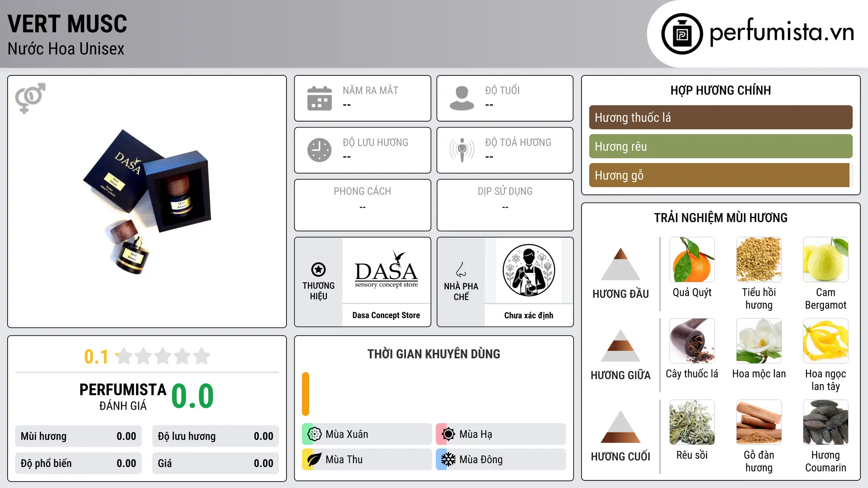The width and height of the screenshot is (868, 488).
Task: Click the sillage icon beside Độ toả hương
Action: [462, 150]
